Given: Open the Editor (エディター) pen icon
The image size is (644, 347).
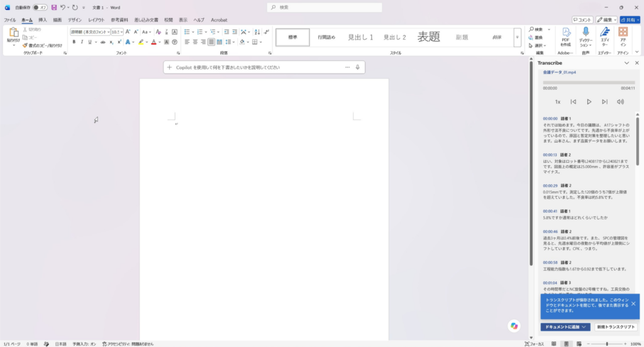Looking at the screenshot, I should click(604, 32).
